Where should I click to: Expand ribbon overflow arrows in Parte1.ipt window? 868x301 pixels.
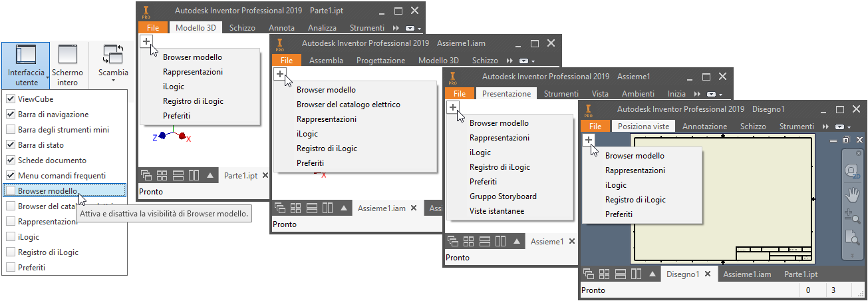tap(395, 28)
